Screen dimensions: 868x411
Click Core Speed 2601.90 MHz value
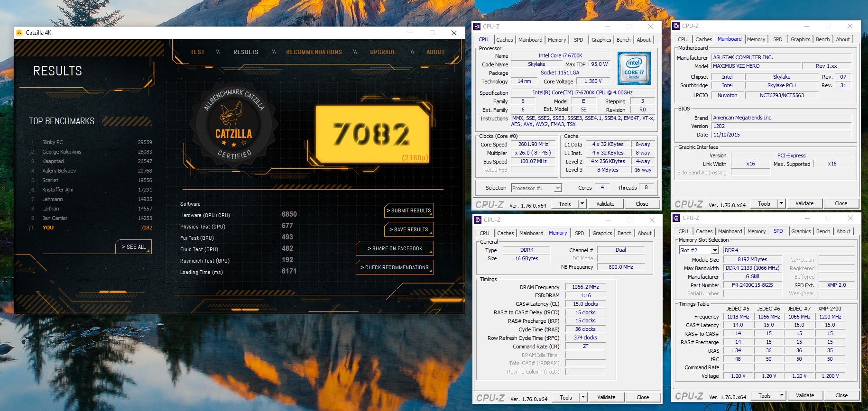(x=533, y=144)
